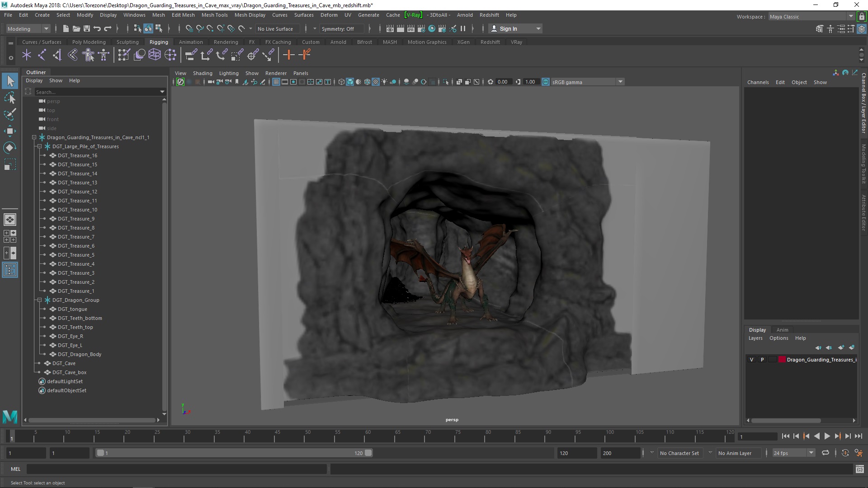Click the Pause Viewport icon in status line
Viewport: 868px width, 488px height.
[463, 28]
